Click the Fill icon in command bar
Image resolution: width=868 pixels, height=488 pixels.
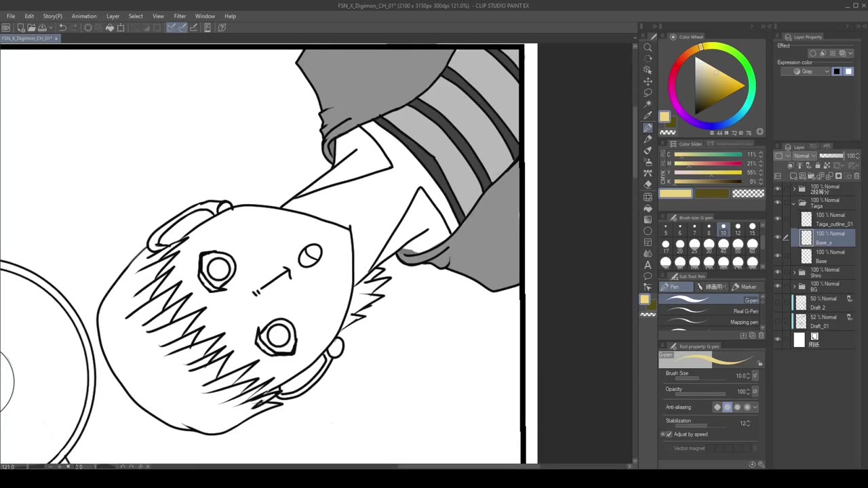pos(110,28)
